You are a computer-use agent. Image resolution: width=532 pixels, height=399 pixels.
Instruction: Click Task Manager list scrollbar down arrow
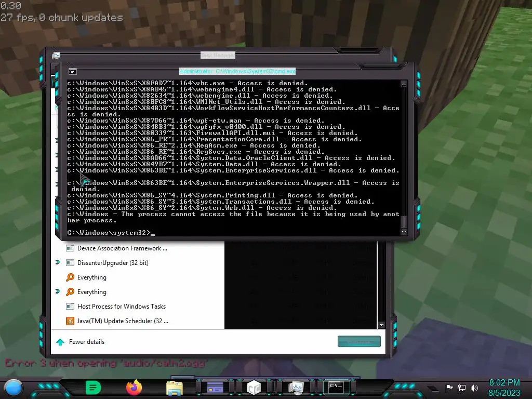381,325
